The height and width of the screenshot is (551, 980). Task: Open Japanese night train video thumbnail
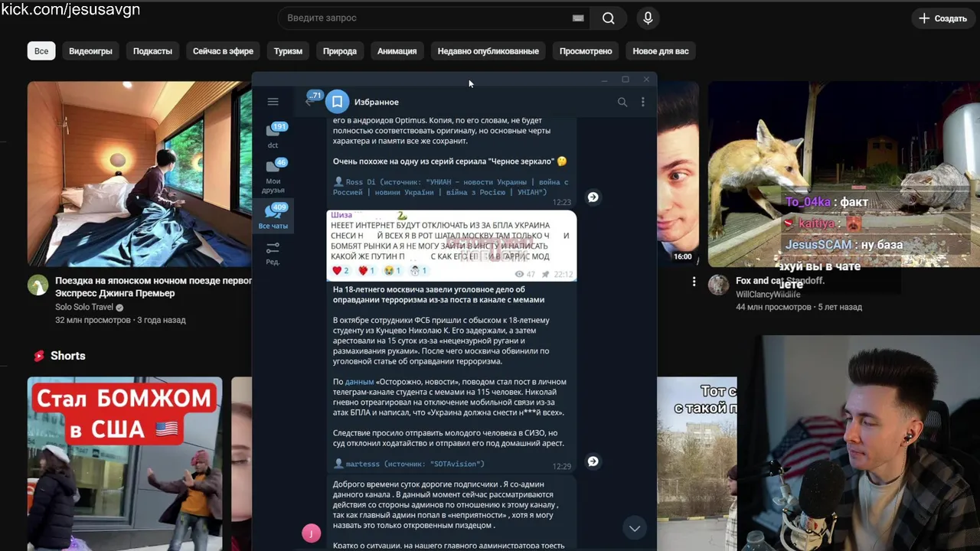139,174
